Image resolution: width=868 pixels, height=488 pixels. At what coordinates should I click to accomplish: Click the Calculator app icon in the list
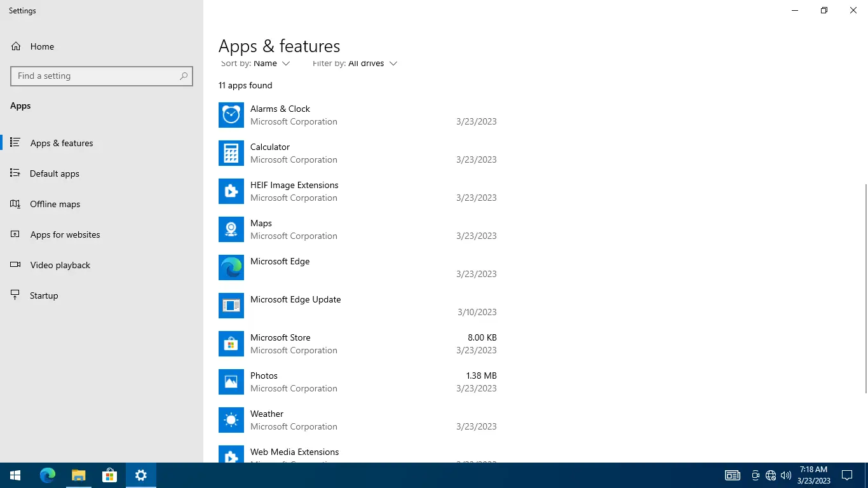click(231, 153)
